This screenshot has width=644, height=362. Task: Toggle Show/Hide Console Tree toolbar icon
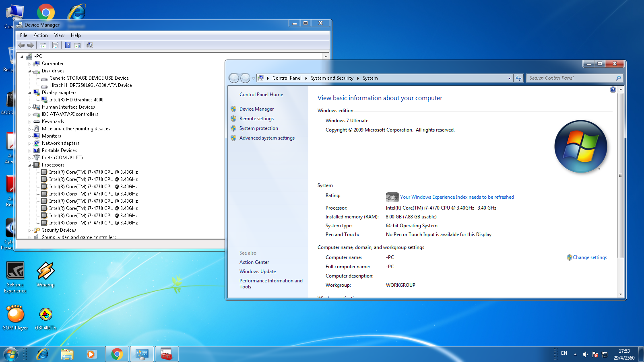tap(43, 45)
